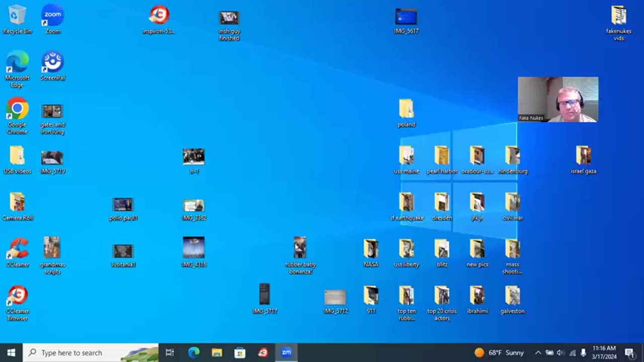Select the 'top 20 crisis actors' folder
644x362 pixels.
pos(442,303)
